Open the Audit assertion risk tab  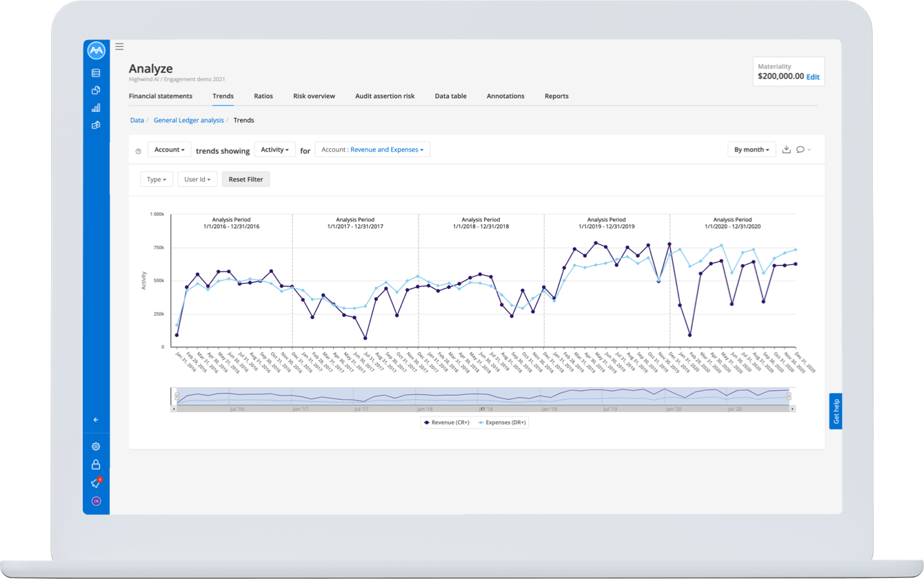385,96
